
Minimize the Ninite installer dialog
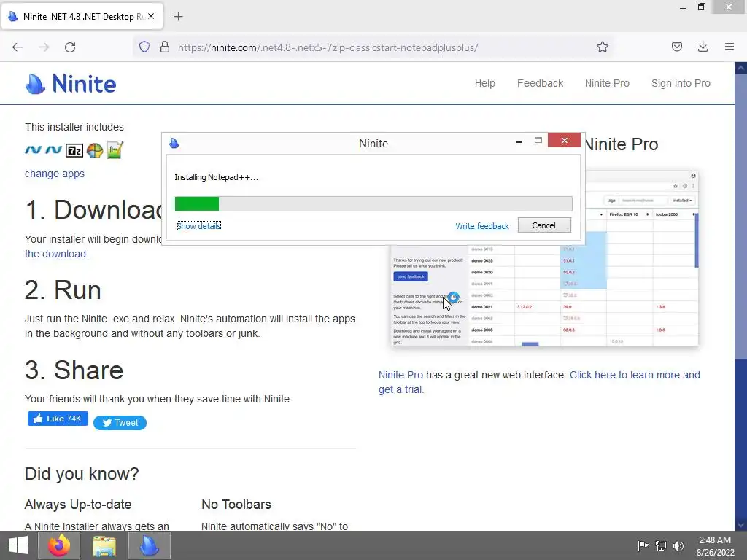[x=519, y=141]
